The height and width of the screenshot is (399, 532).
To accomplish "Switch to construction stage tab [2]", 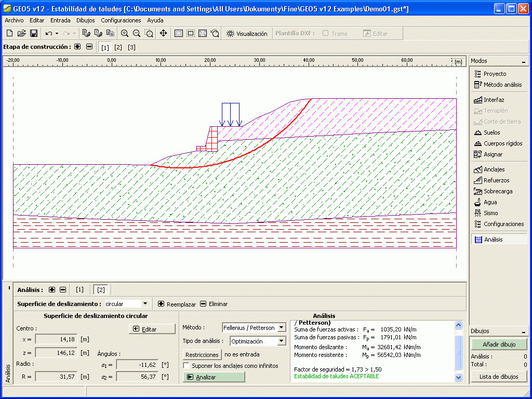I will (x=118, y=47).
